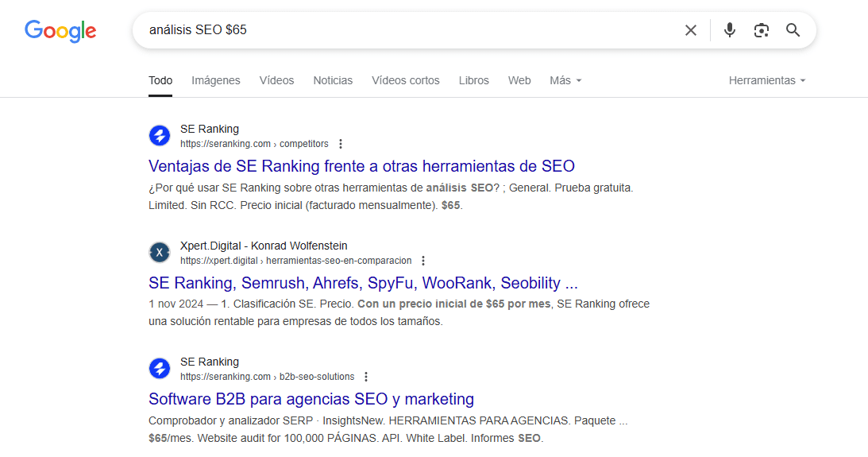Open three-dot menu for xpert.digital result
The image size is (868, 457).
coord(423,261)
